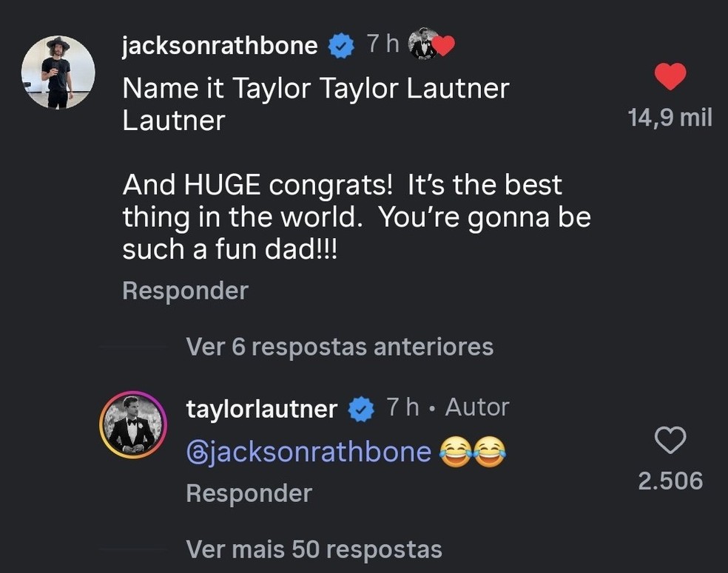
Task: Click 'Responder' under jacksonrathbone's comment
Action: 184,290
